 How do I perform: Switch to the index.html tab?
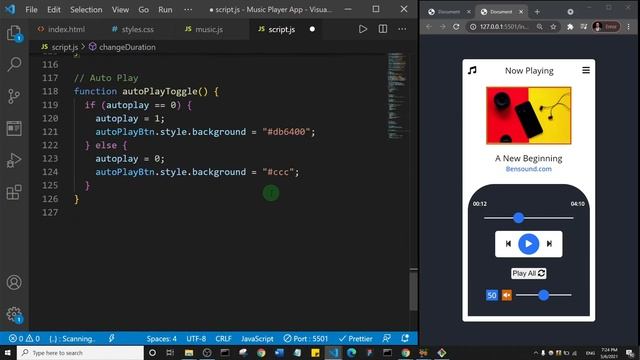[61, 29]
